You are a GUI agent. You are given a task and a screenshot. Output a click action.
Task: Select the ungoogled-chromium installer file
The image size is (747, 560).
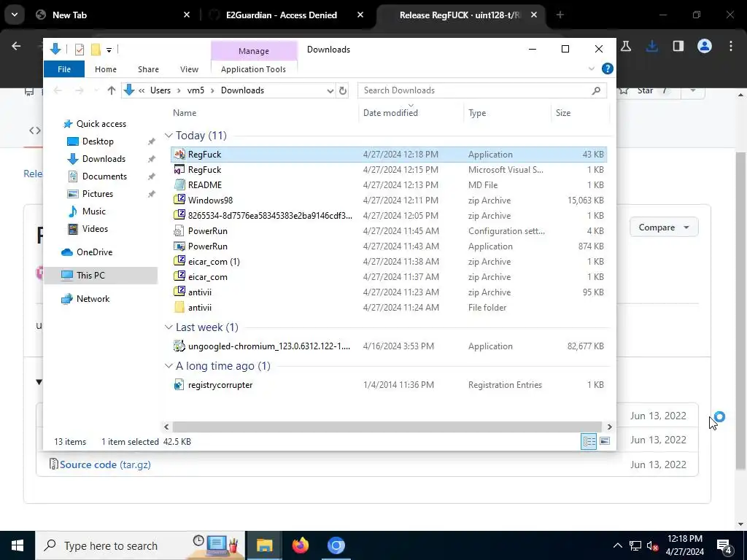(388, 346)
